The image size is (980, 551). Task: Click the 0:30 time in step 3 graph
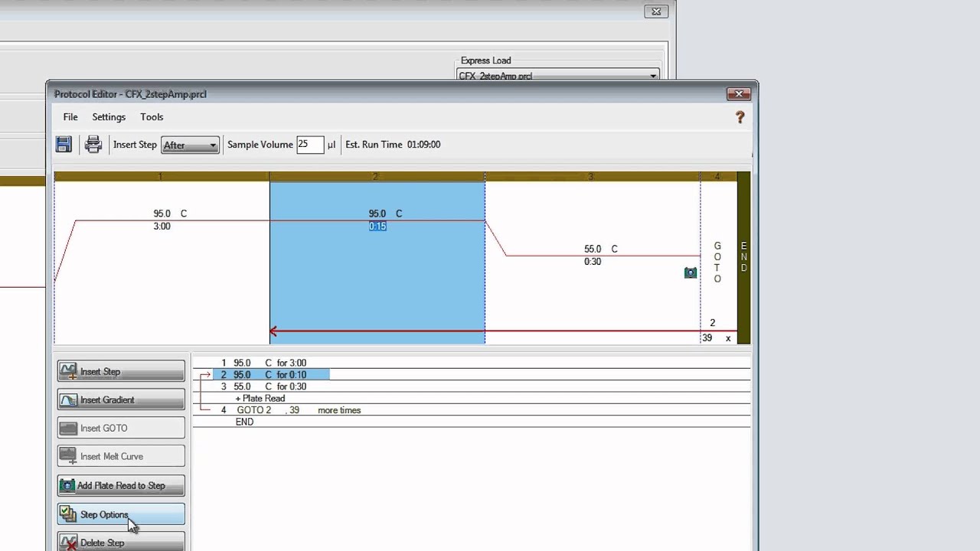(x=593, y=262)
